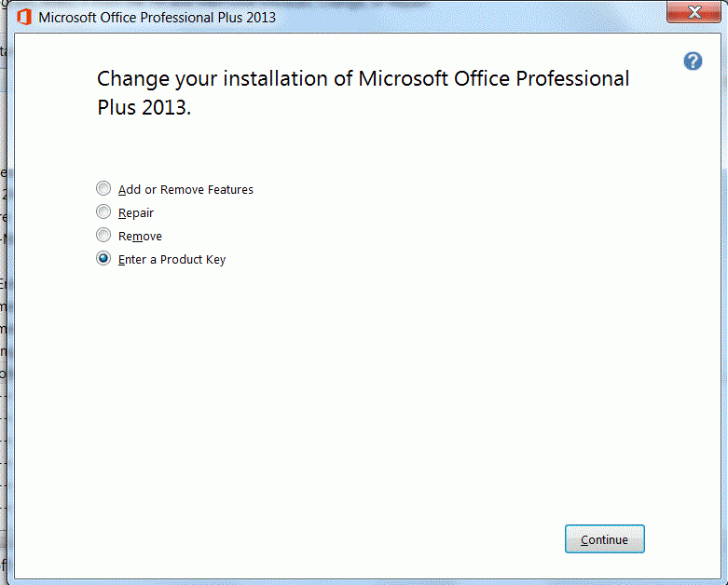This screenshot has width=728, height=585.
Task: Select the Add or Remove Features radio button
Action: (x=103, y=189)
